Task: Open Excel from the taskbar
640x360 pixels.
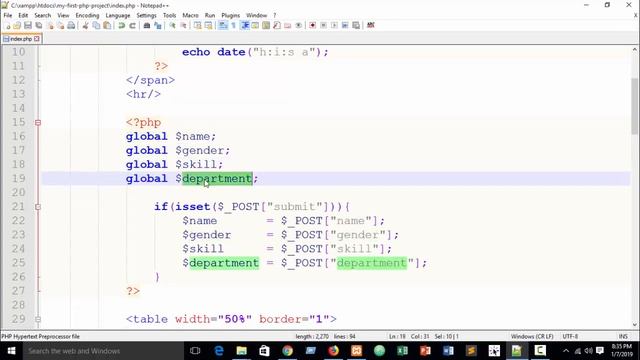Action: (x=402, y=351)
